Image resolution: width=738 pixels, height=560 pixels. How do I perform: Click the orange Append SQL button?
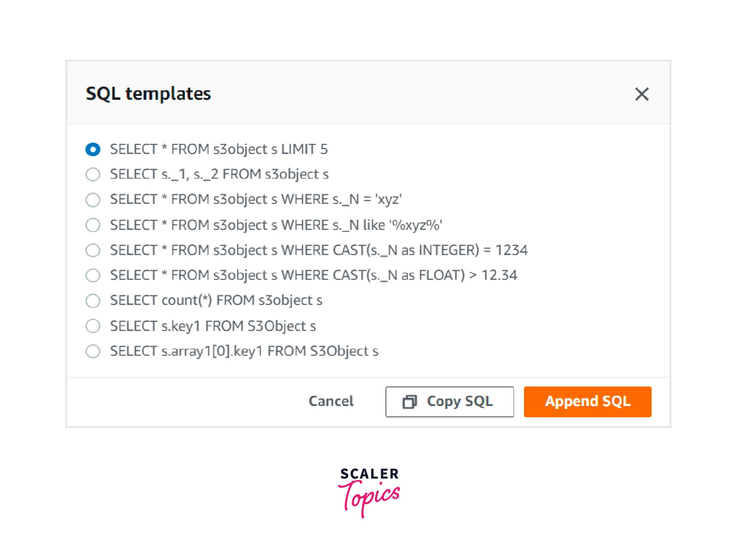(587, 402)
